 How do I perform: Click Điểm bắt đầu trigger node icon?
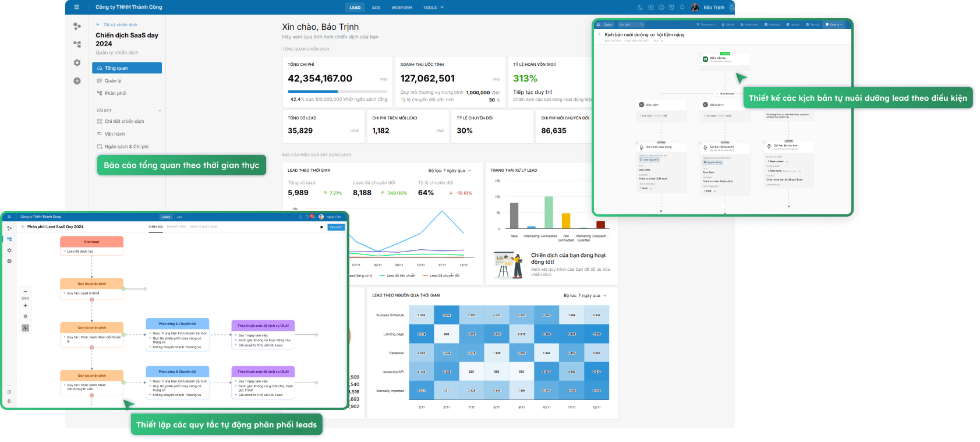[x=705, y=59]
